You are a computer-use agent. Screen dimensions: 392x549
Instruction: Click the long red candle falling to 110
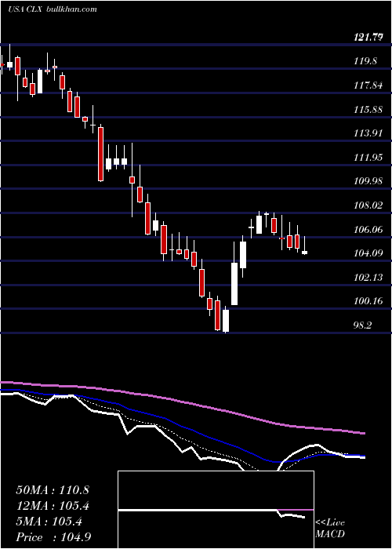click(x=101, y=154)
